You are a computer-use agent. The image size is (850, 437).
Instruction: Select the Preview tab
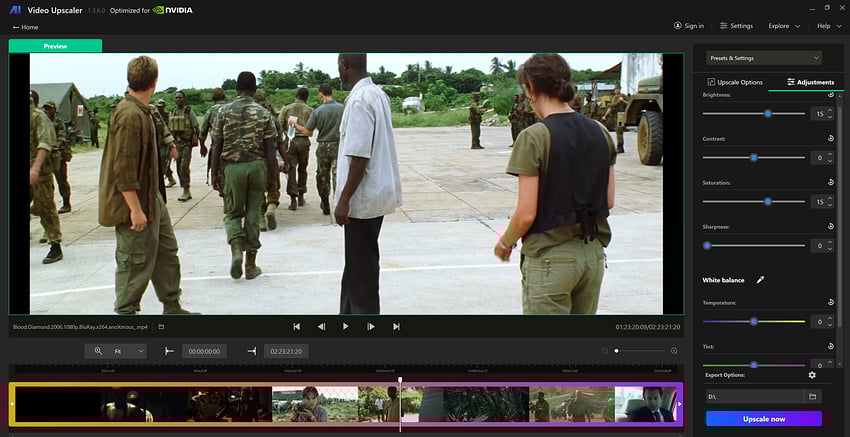(x=55, y=46)
